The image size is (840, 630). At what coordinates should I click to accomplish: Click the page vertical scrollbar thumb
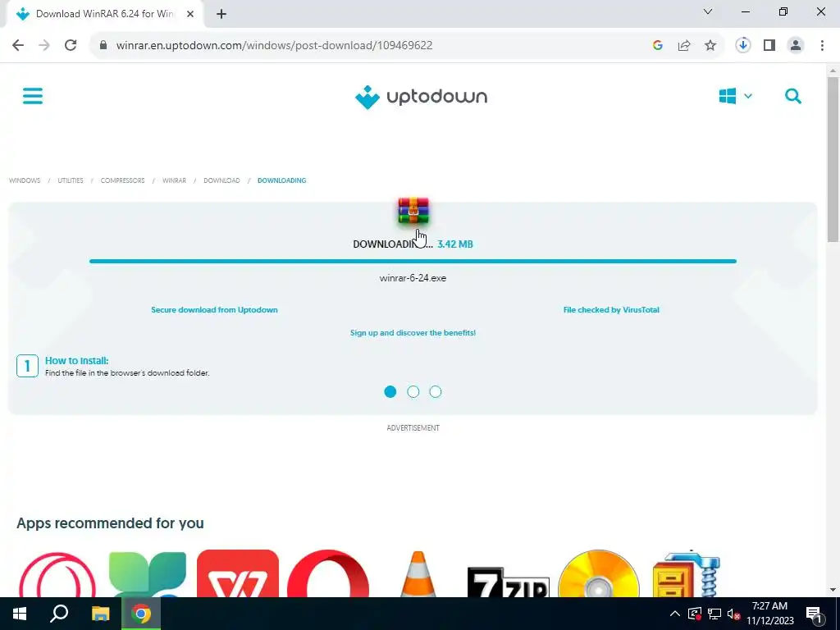833,159
